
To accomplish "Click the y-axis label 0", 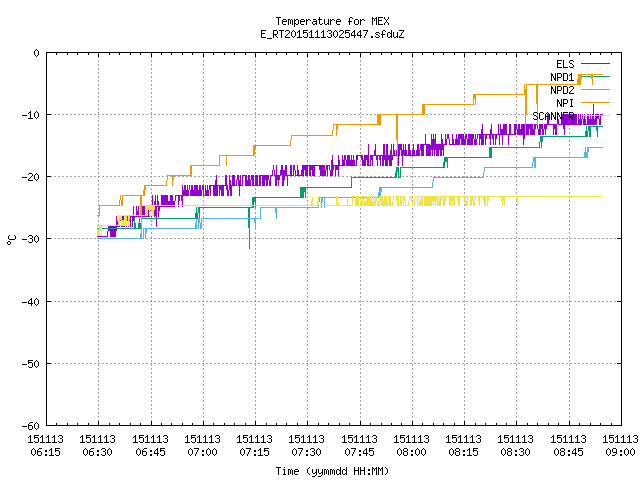I will coord(36,53).
